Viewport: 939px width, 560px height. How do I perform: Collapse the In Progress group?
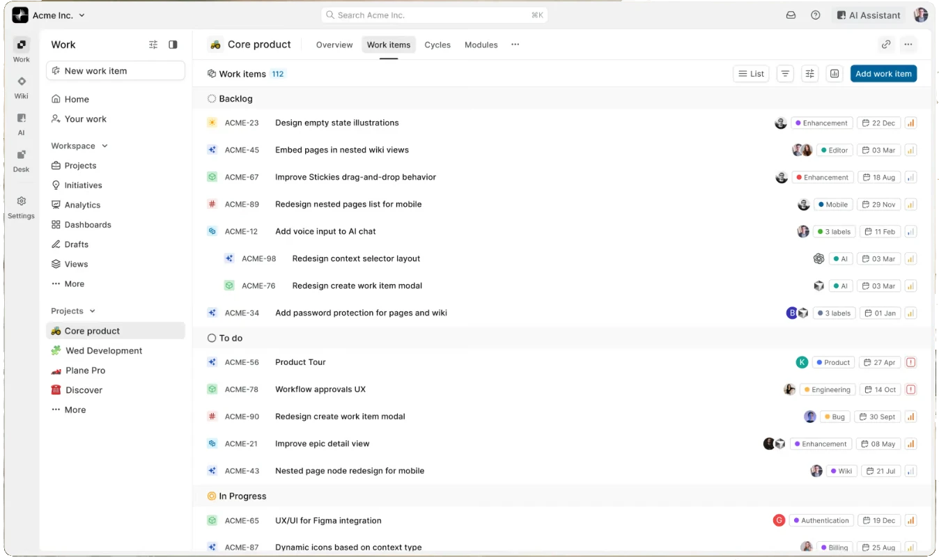pyautogui.click(x=237, y=497)
